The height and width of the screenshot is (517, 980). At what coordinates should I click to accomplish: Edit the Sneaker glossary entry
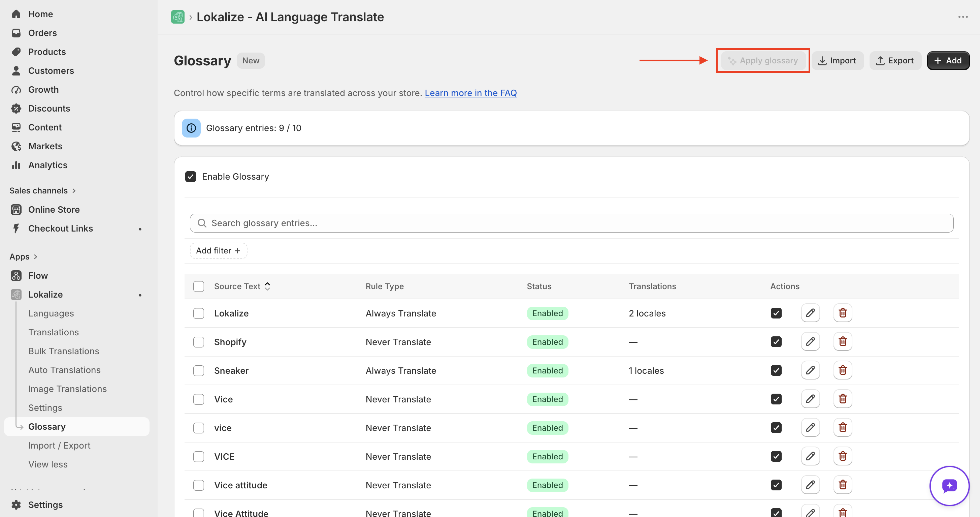810,370
